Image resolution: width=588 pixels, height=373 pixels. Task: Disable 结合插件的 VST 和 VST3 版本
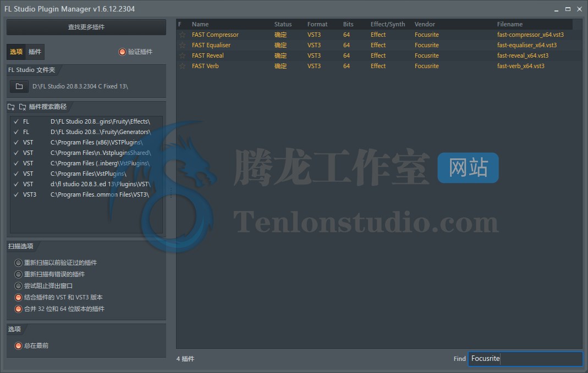tap(18, 298)
